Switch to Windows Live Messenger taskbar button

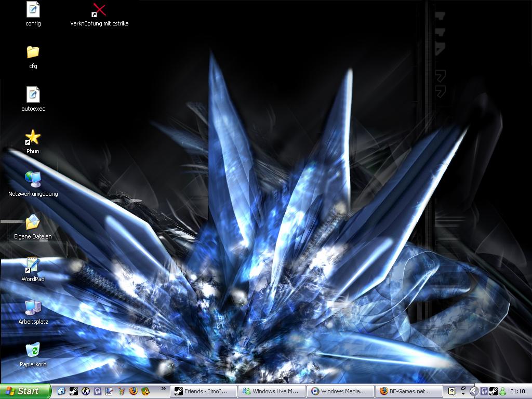(272, 391)
